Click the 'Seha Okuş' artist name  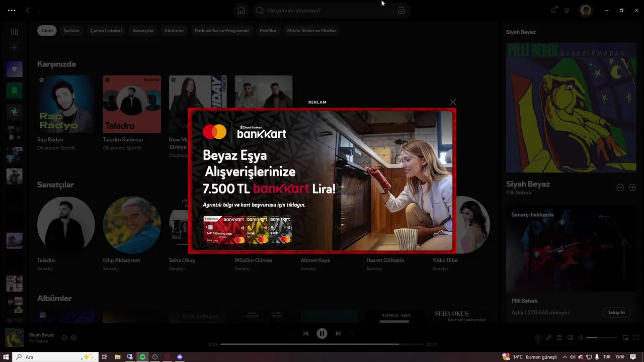[x=182, y=260]
